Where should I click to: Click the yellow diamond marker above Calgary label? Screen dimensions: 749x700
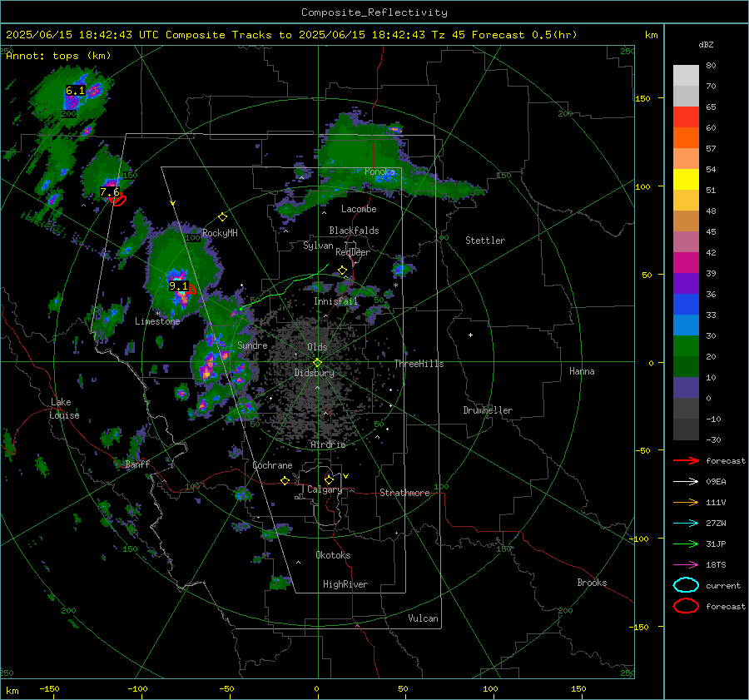click(x=329, y=479)
